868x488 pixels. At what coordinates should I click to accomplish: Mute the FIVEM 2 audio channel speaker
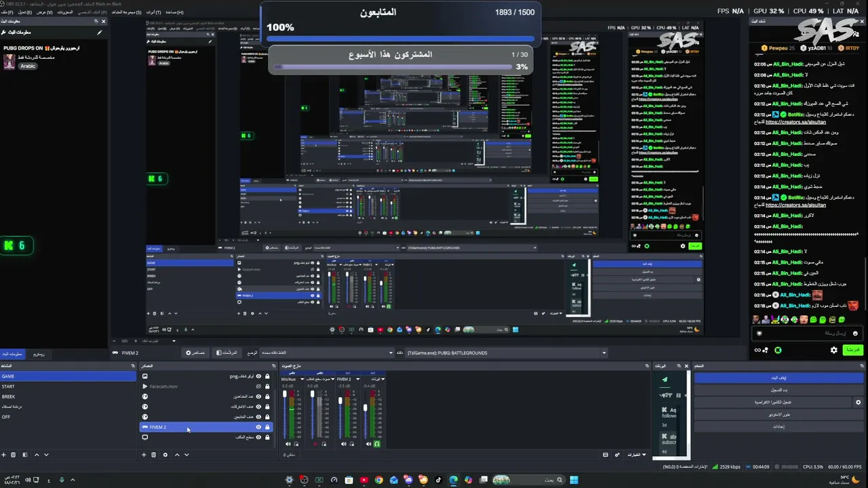(x=343, y=444)
